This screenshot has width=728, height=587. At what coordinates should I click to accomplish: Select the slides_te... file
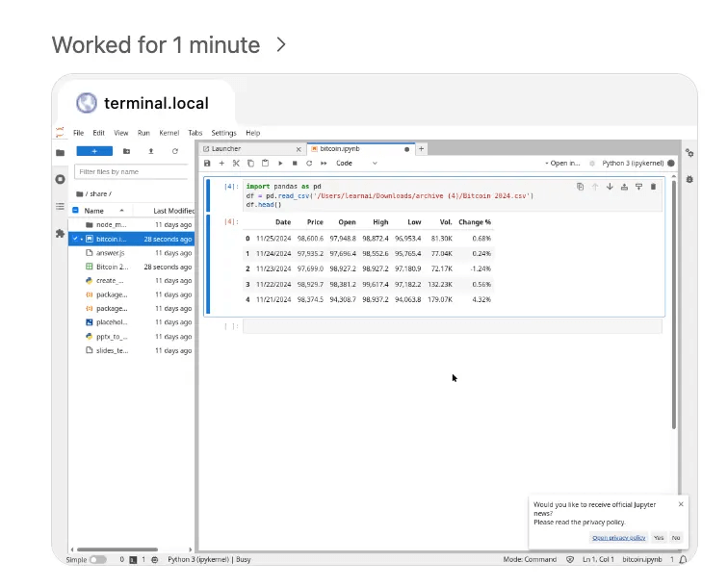131,350
